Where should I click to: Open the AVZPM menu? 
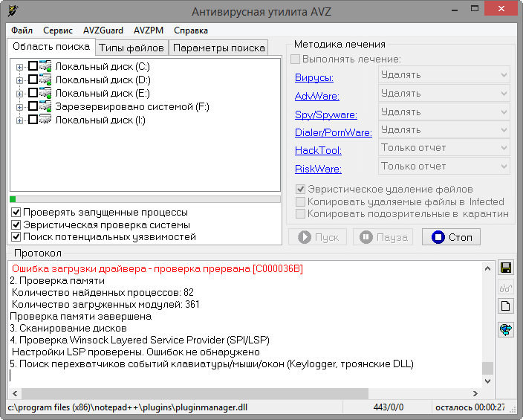click(x=149, y=30)
